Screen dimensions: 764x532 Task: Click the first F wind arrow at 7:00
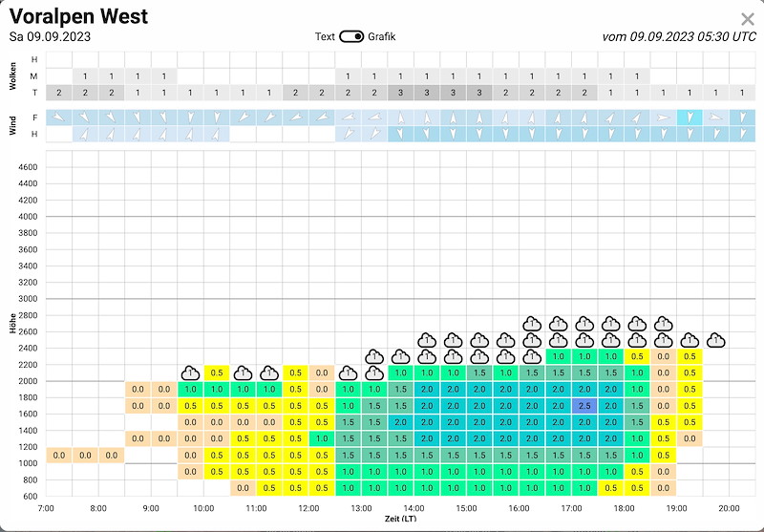point(59,117)
